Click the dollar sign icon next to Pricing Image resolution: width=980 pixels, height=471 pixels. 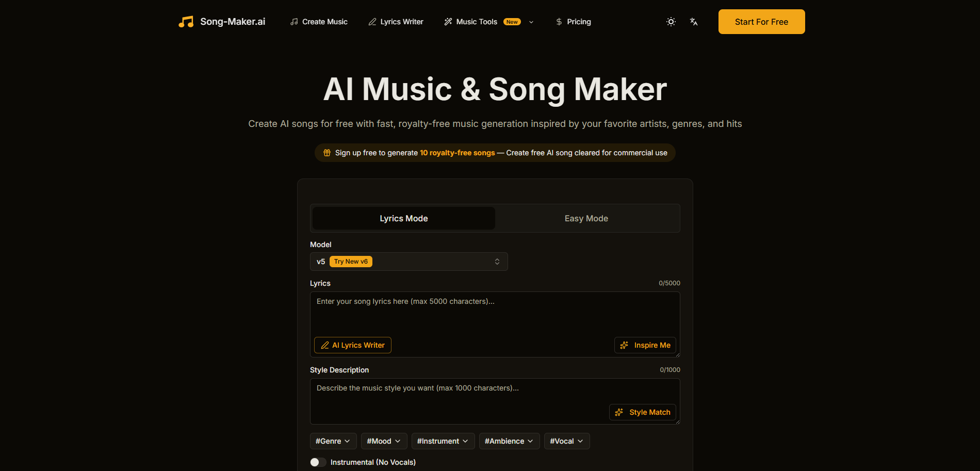[x=559, y=22]
